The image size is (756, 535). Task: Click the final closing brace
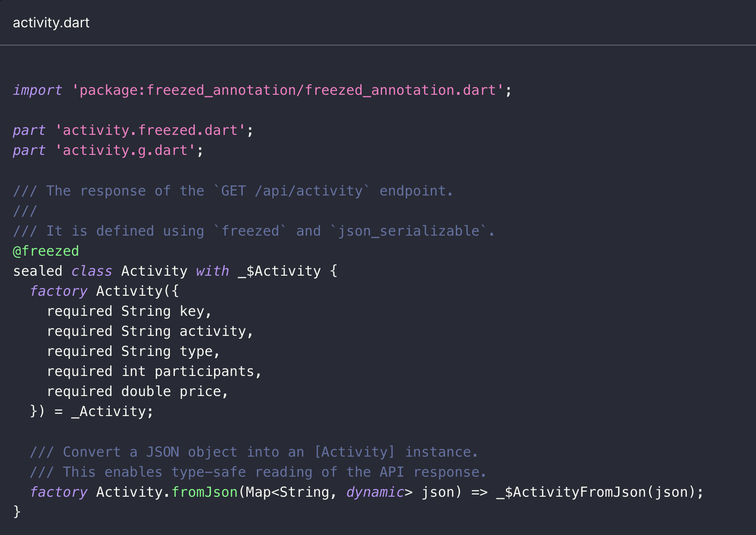[x=17, y=512]
